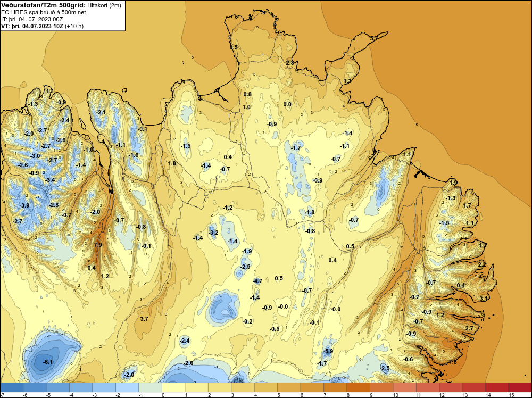Click the legend scale label "15"

(511, 395)
